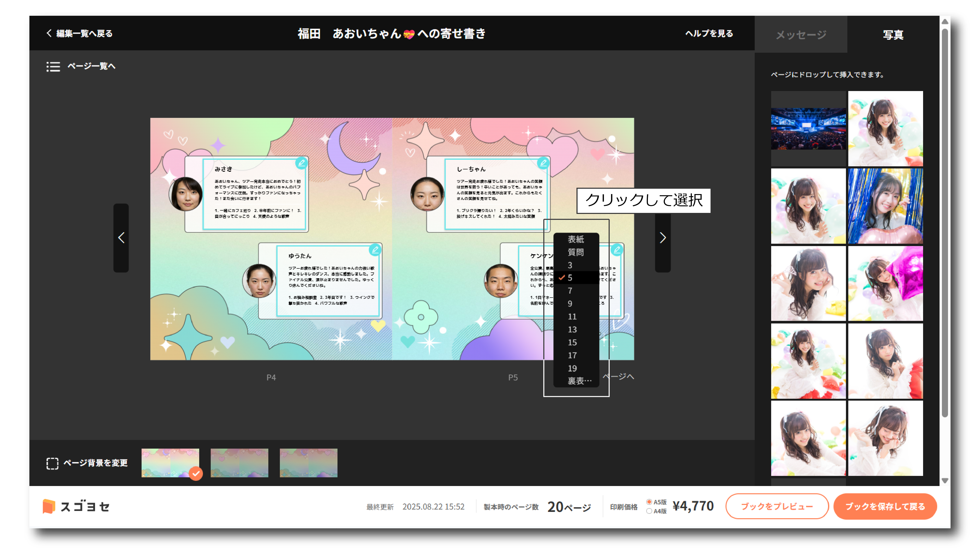Viewport: 980px width, 550px height.
Task: Click the ブックを保存して戻る button
Action: click(885, 507)
